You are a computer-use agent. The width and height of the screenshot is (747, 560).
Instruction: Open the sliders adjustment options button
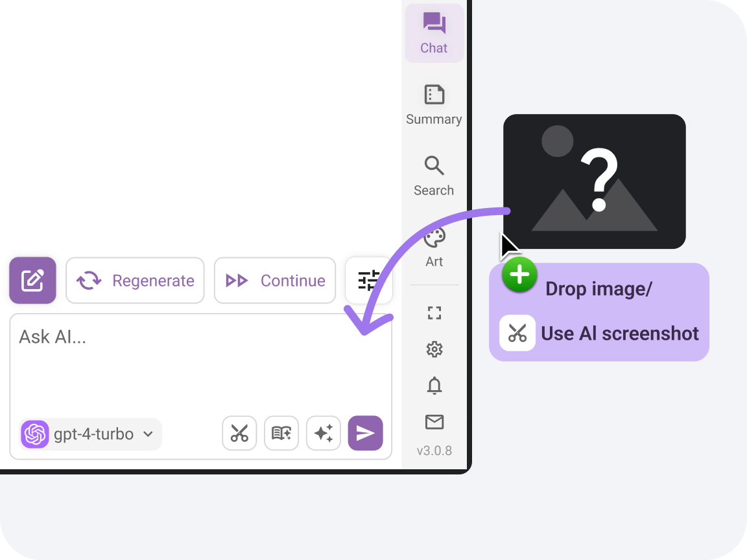tap(368, 281)
